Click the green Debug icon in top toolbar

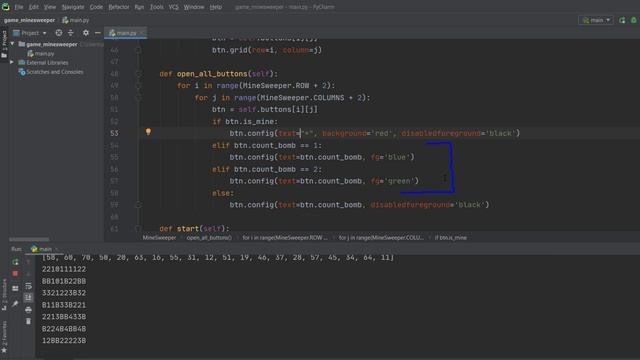click(x=634, y=20)
